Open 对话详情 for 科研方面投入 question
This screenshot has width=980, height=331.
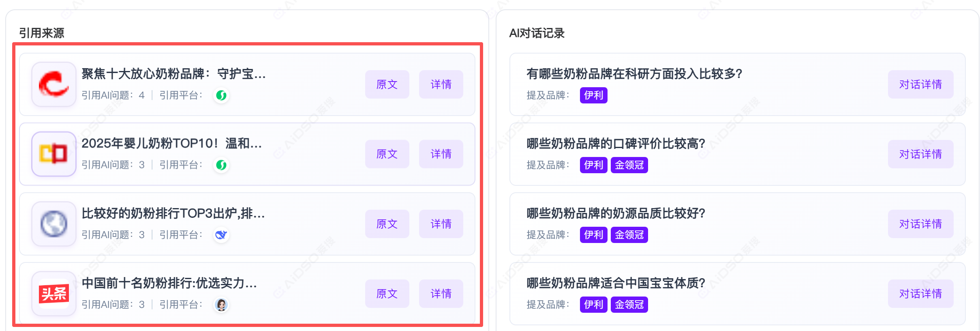pyautogui.click(x=920, y=84)
